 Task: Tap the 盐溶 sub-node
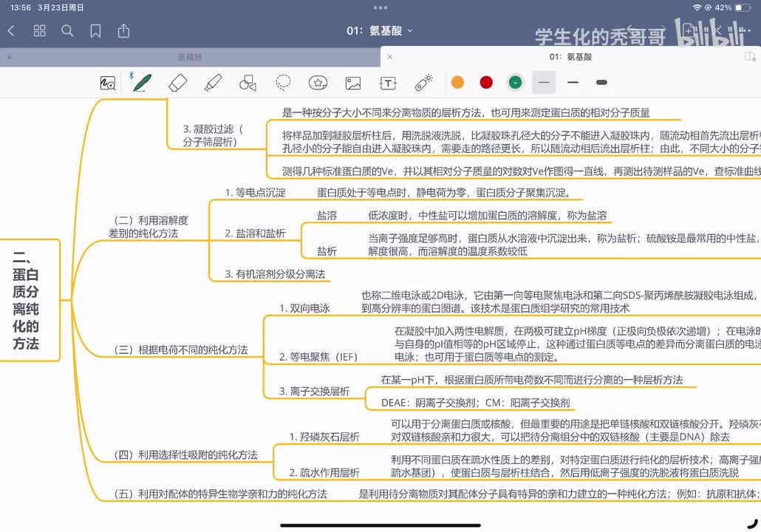click(327, 216)
